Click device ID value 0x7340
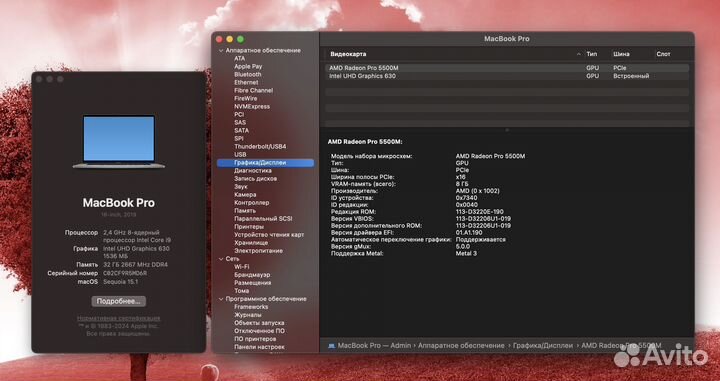 (466, 198)
